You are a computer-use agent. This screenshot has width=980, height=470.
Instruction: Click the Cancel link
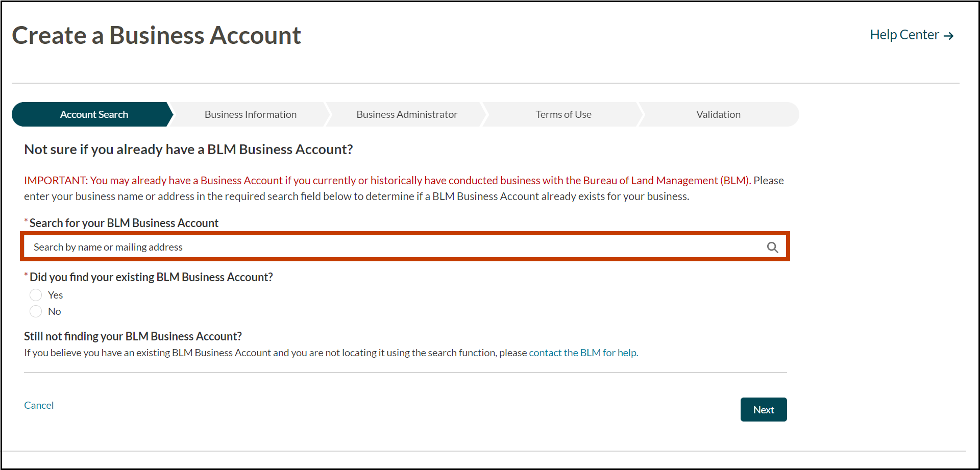pos(39,405)
